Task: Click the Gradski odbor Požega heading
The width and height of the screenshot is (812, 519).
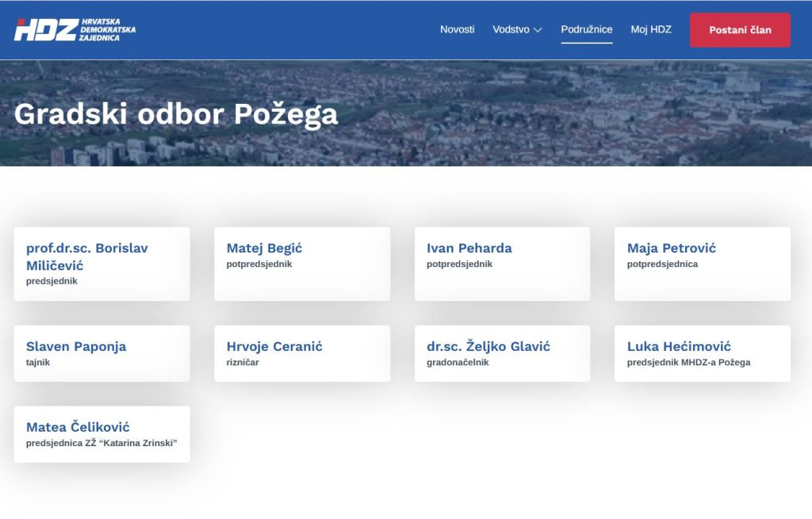Action: pos(176,114)
